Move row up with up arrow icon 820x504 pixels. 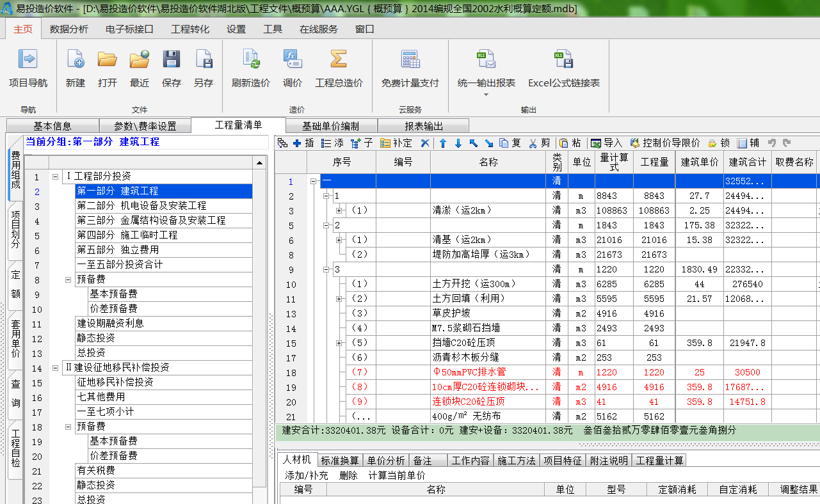pyautogui.click(x=442, y=143)
